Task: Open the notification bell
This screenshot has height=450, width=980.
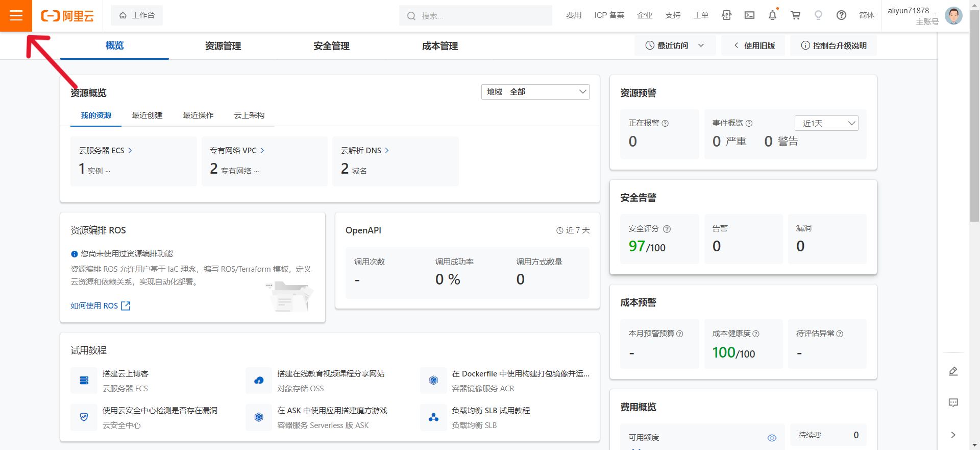Action: click(773, 15)
